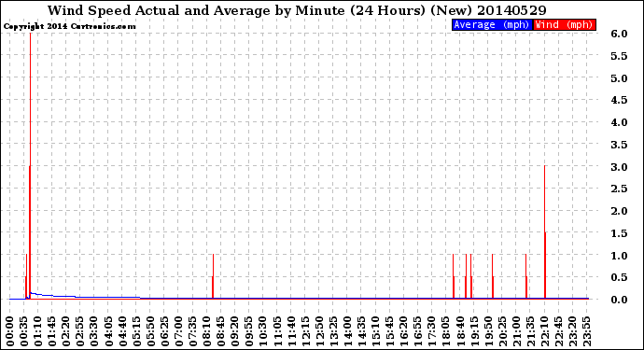Screen dimensions: 644x350
Task: Click the 01:45 time label
Action: point(52,331)
